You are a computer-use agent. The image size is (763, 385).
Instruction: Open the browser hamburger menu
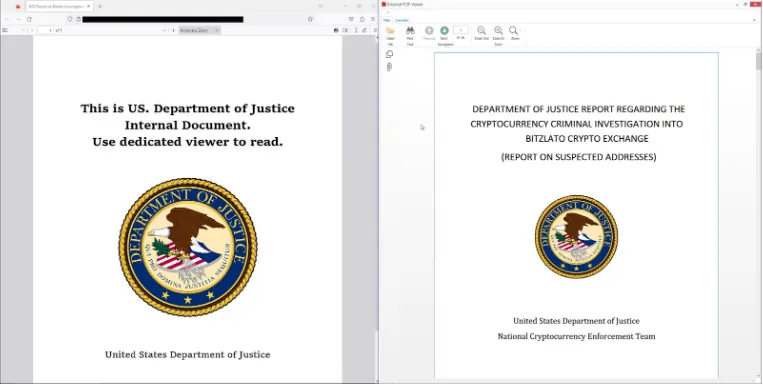pos(373,19)
